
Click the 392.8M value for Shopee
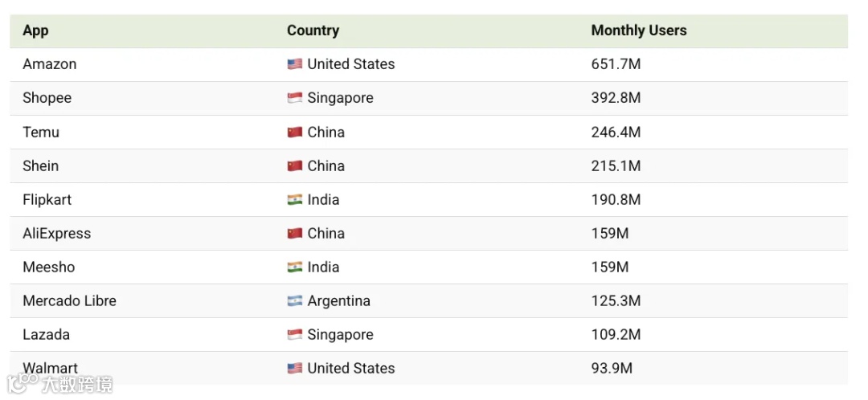[x=616, y=98]
